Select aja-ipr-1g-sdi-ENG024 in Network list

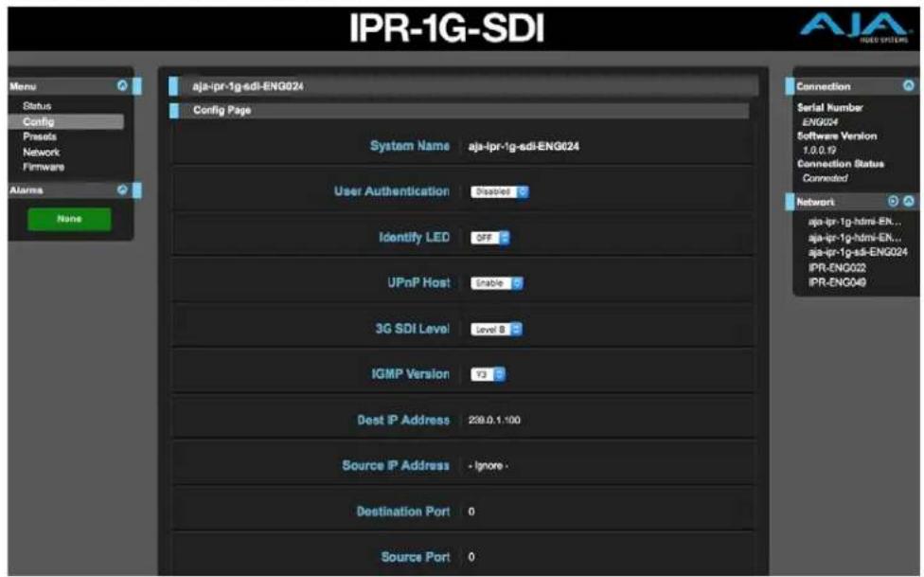coord(858,253)
